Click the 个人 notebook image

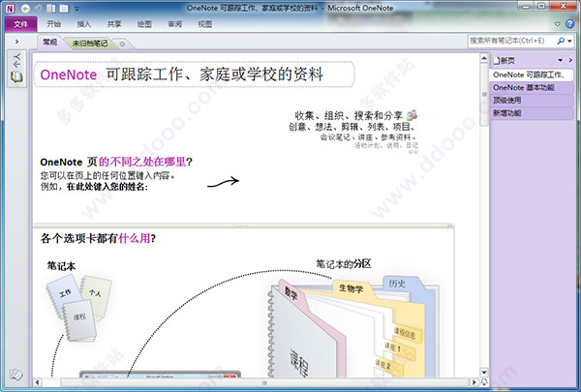pyautogui.click(x=96, y=295)
